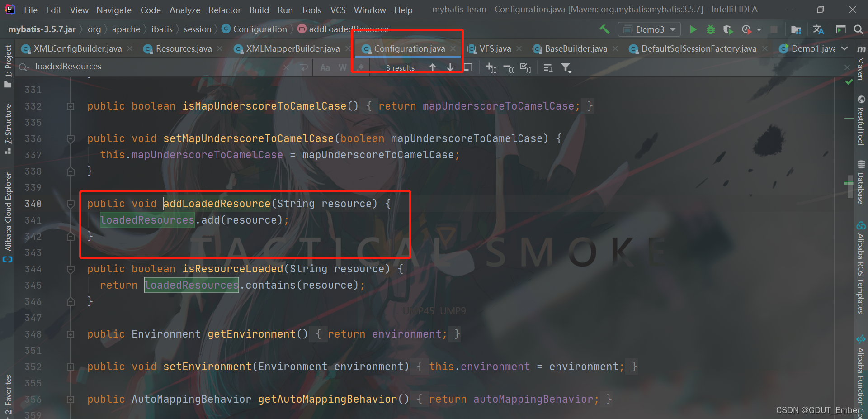The image size is (868, 419).
Task: Clear the find bar search text
Action: tap(287, 67)
